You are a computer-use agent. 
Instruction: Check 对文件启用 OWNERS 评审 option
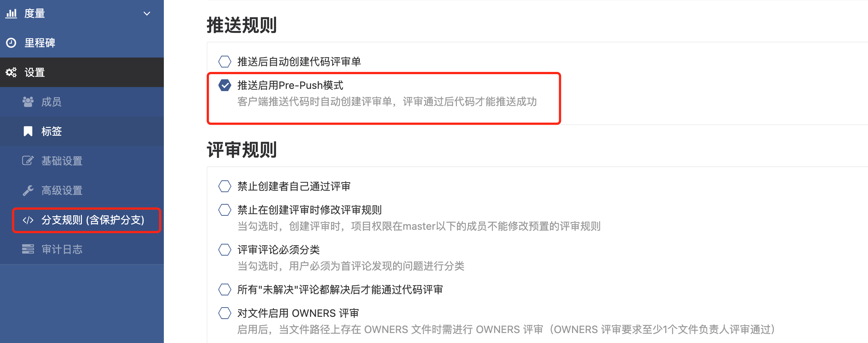coord(225,313)
